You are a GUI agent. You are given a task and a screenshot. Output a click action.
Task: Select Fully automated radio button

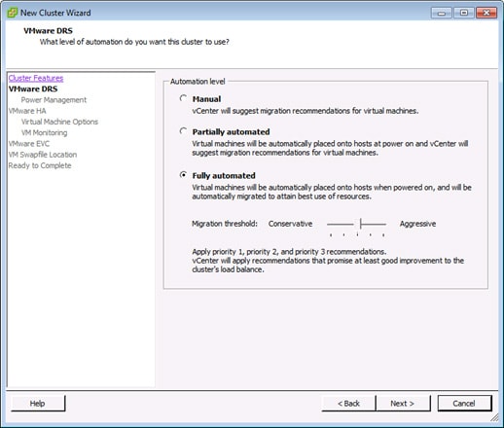[183, 175]
